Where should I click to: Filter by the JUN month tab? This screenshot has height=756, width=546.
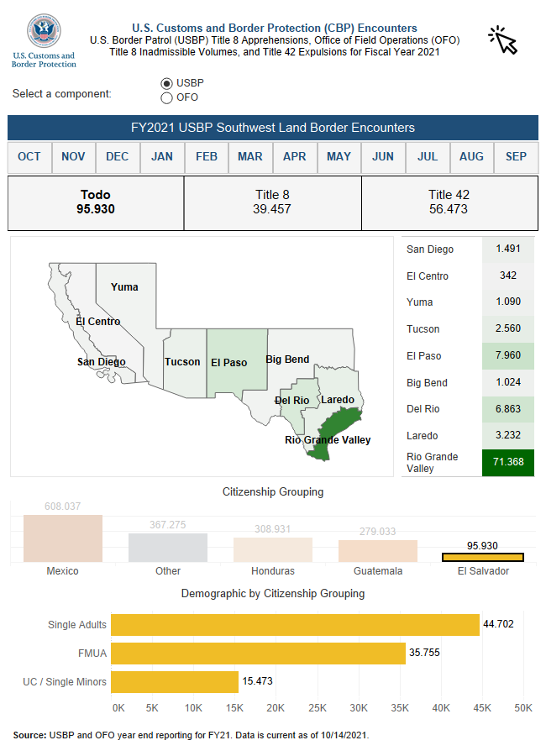tap(383, 157)
